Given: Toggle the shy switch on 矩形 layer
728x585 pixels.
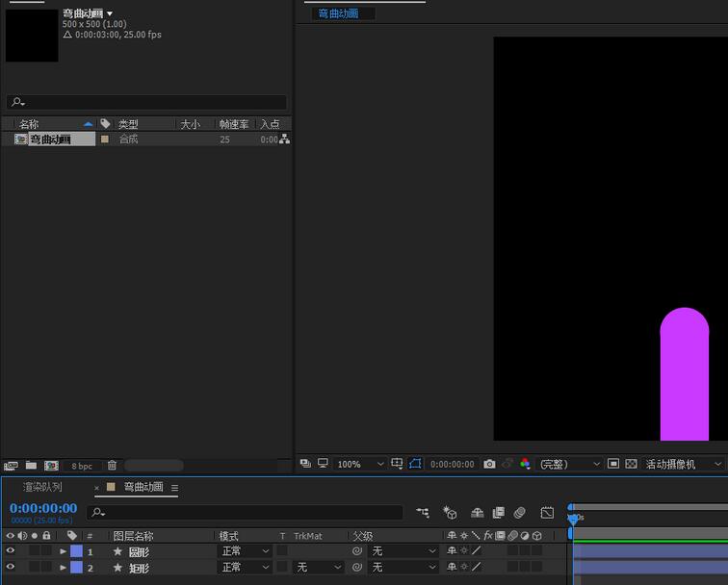Looking at the screenshot, I should (452, 567).
